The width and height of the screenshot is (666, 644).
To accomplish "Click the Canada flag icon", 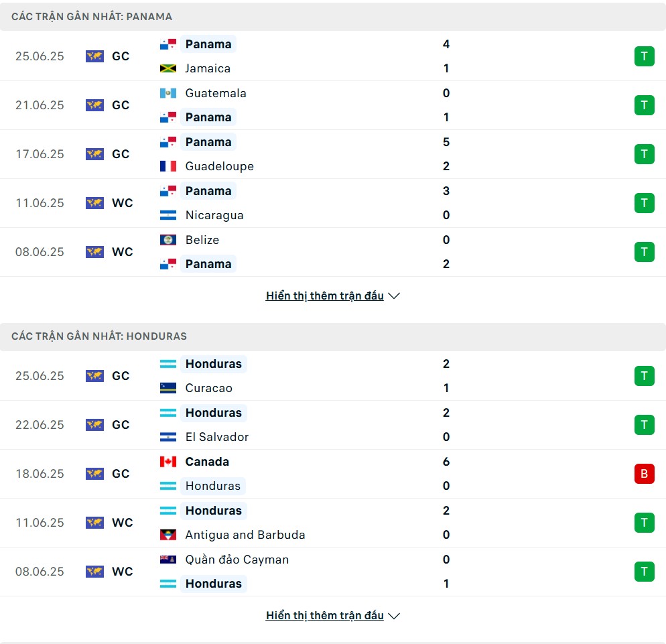I will click(x=168, y=461).
